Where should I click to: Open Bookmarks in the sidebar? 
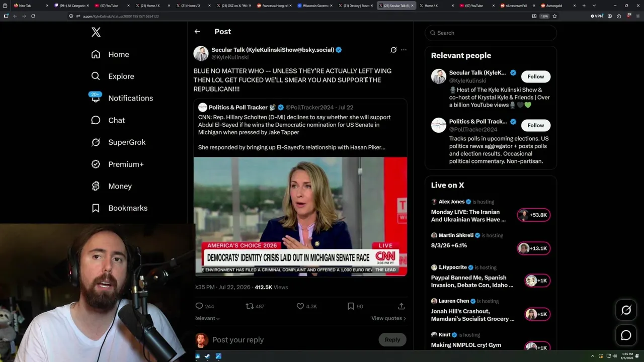pos(119,208)
